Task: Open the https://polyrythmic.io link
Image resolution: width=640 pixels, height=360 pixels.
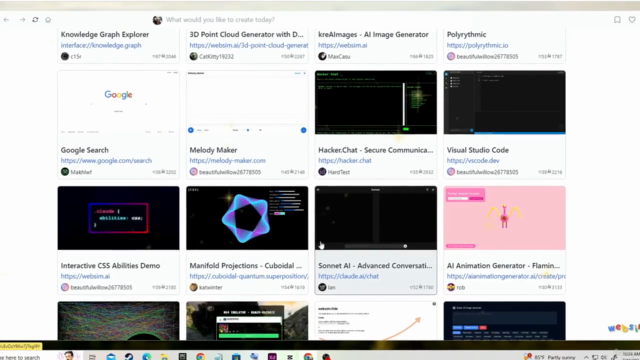Action: [x=477, y=45]
